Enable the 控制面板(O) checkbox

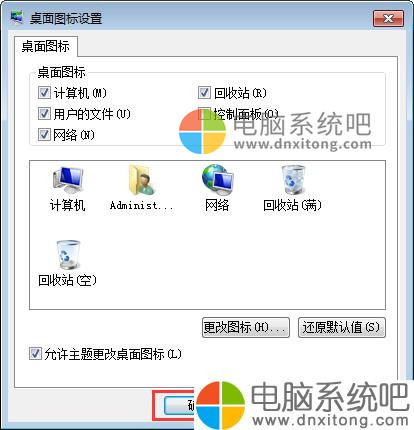[x=204, y=114]
